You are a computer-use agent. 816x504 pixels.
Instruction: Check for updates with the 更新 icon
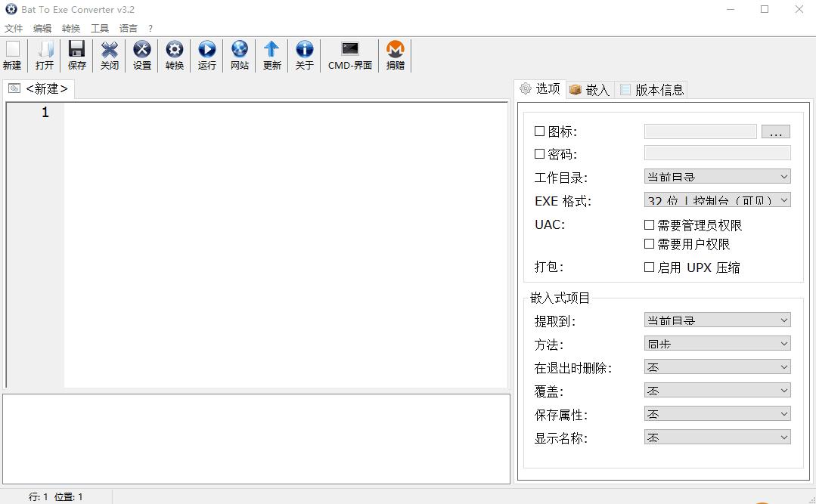click(x=271, y=53)
